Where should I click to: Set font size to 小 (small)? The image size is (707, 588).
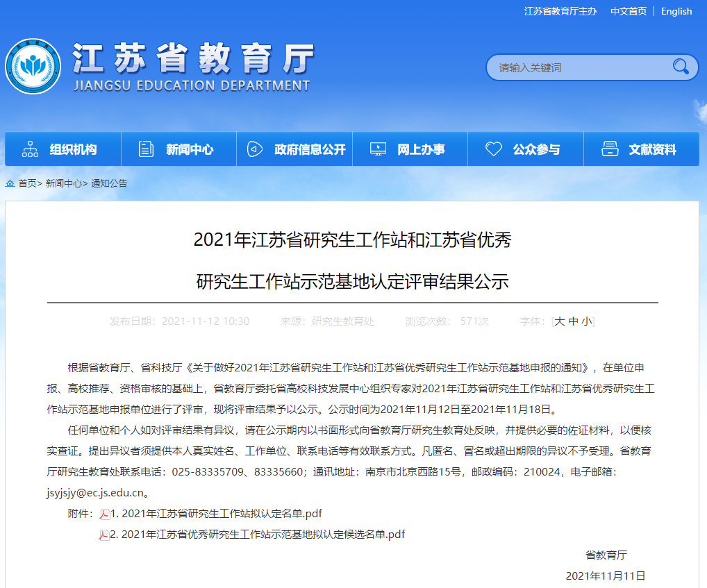(x=587, y=321)
